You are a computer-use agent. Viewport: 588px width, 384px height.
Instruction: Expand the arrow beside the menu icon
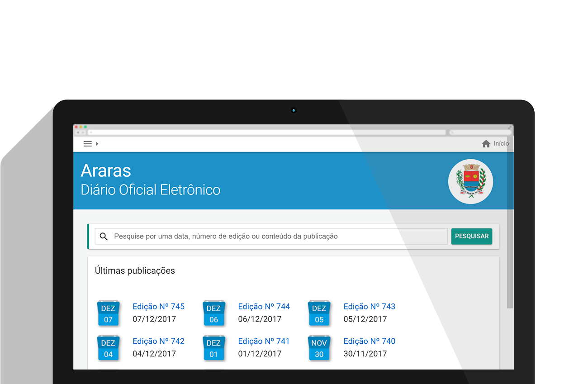[x=97, y=144]
